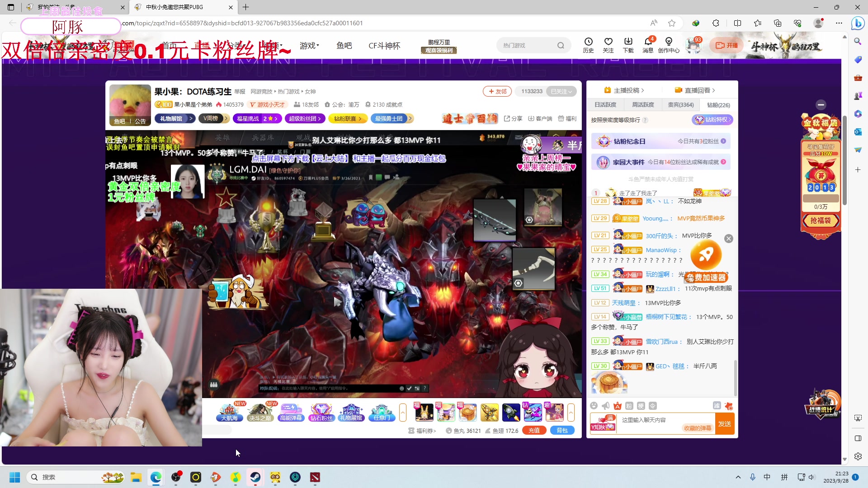Open 决斗之巅 activity icon
Image resolution: width=868 pixels, height=488 pixels.
(260, 412)
